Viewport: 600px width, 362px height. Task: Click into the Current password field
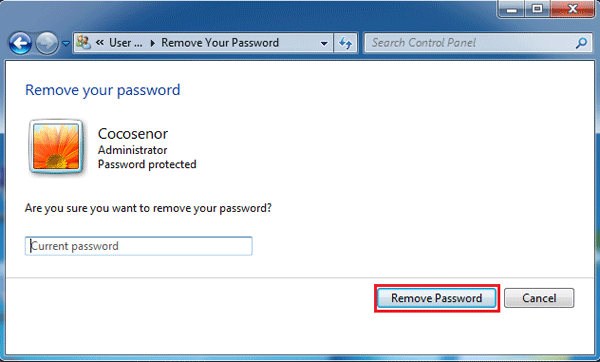tap(139, 246)
